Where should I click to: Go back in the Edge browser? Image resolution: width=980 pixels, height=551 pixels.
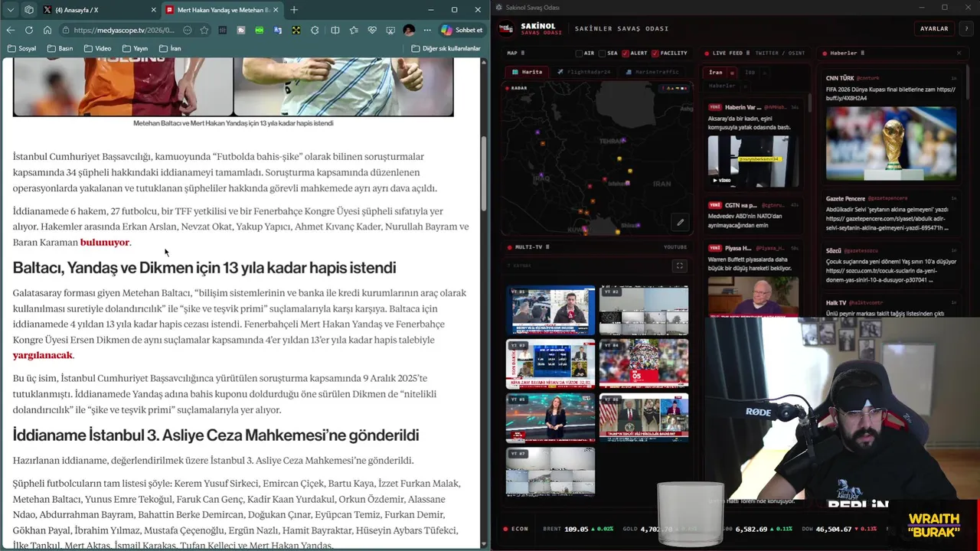(10, 30)
